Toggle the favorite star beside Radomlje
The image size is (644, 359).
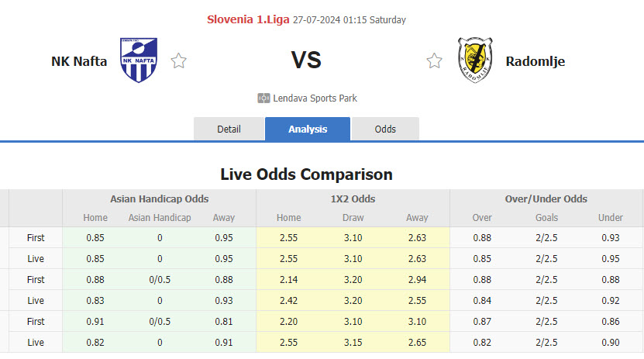point(434,60)
